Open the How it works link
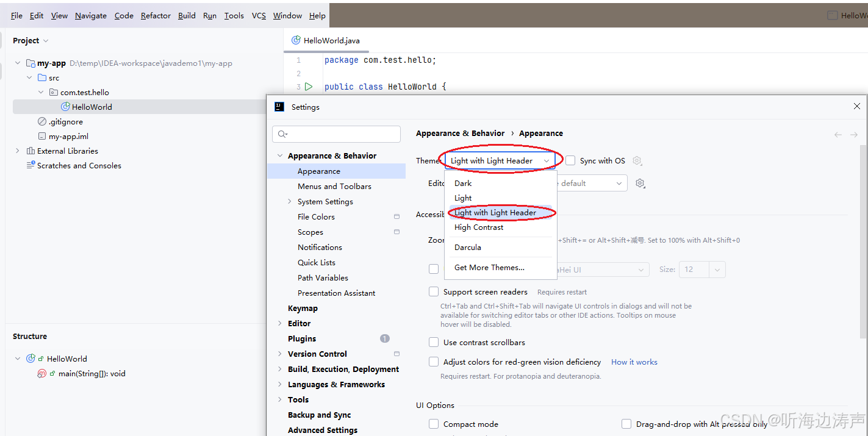This screenshot has height=436, width=868. click(634, 362)
